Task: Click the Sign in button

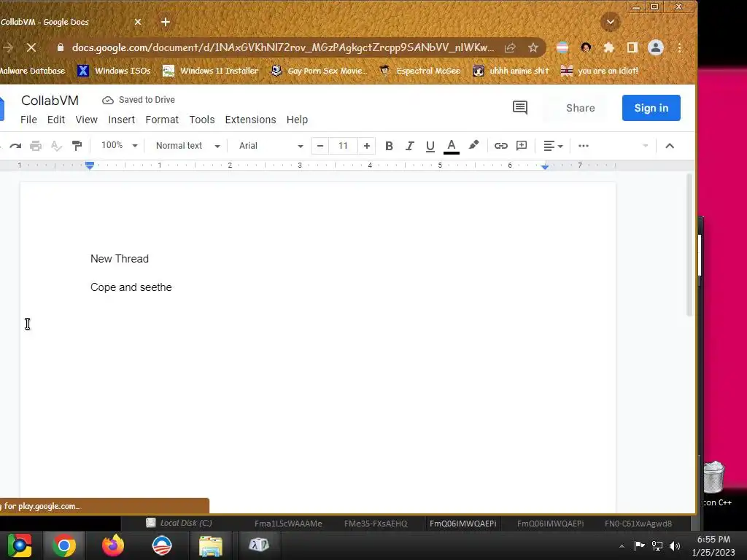Action: 651,108
